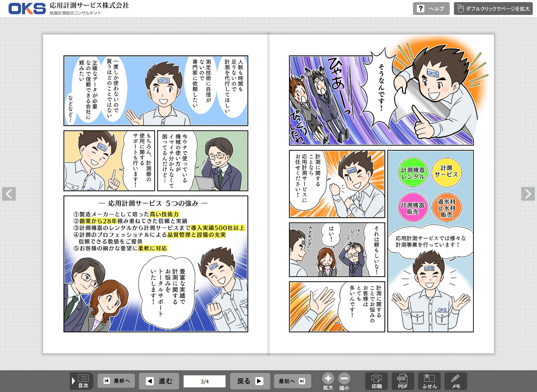Jump to first page with 最初へ
The image size is (537, 392).
coord(292,381)
